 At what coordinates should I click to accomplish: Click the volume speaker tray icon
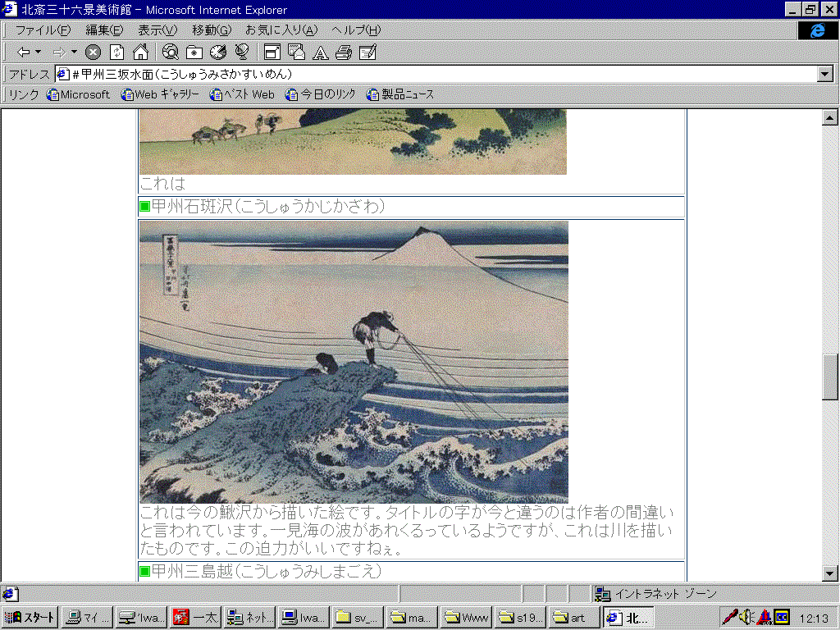746,618
